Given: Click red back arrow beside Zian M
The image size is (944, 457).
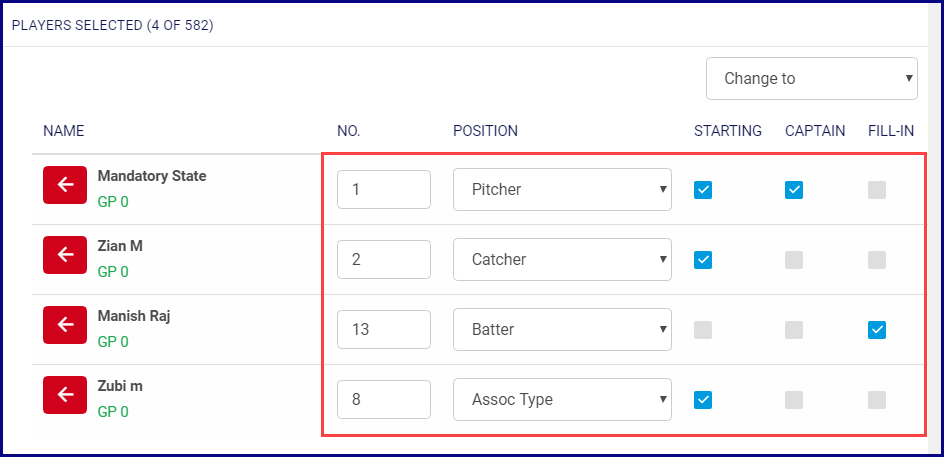Looking at the screenshot, I should (x=65, y=255).
